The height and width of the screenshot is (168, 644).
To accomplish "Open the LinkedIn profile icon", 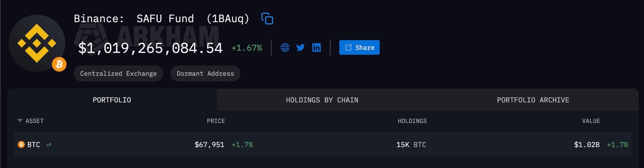I will pos(316,48).
